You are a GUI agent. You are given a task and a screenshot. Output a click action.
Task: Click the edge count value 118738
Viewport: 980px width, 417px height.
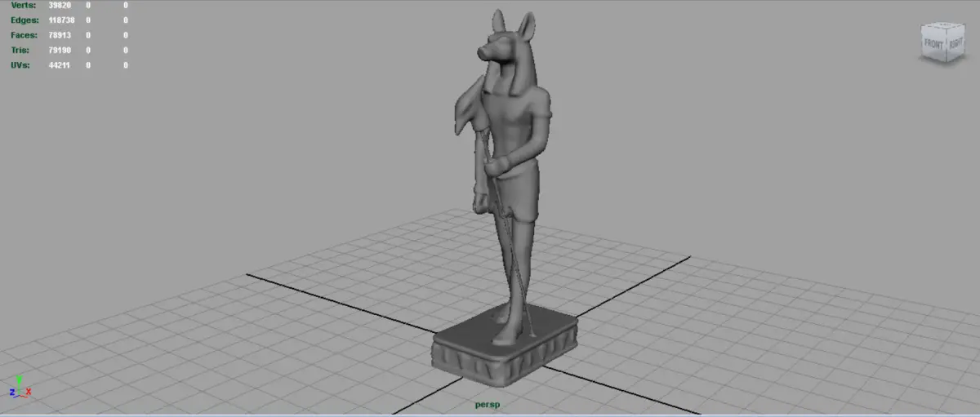60,20
